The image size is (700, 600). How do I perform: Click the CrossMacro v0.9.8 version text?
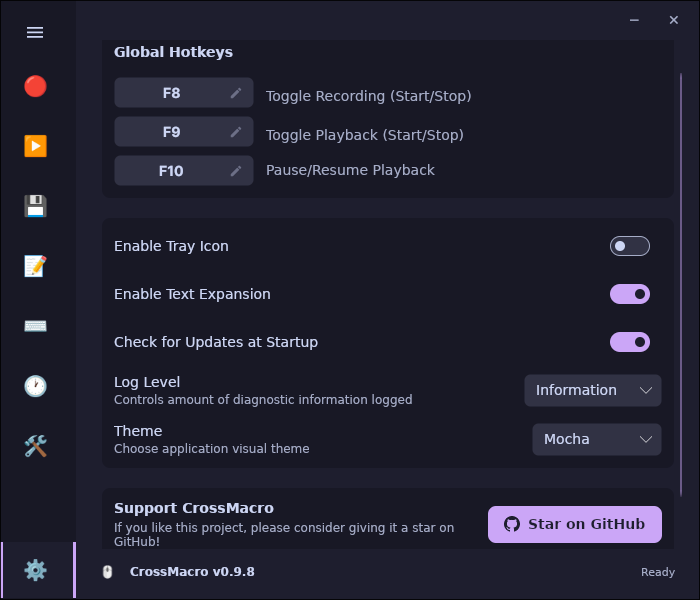coord(192,572)
